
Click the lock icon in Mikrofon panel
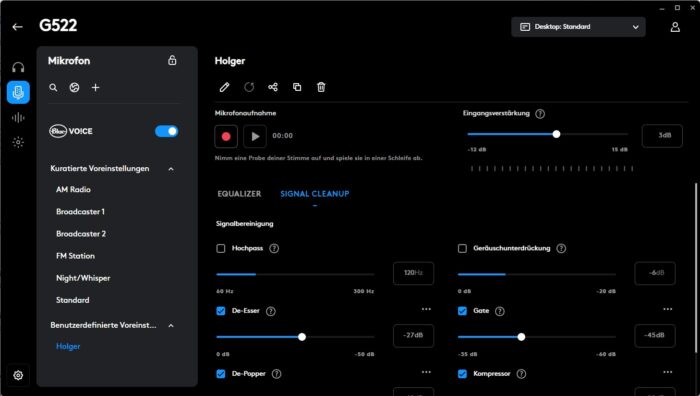[172, 60]
